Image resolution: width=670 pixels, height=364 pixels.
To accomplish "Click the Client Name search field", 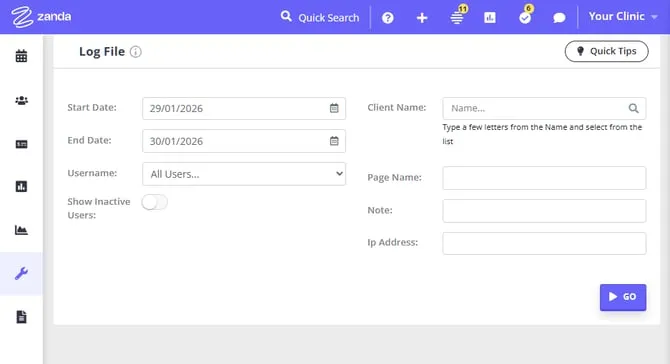I will coord(544,109).
